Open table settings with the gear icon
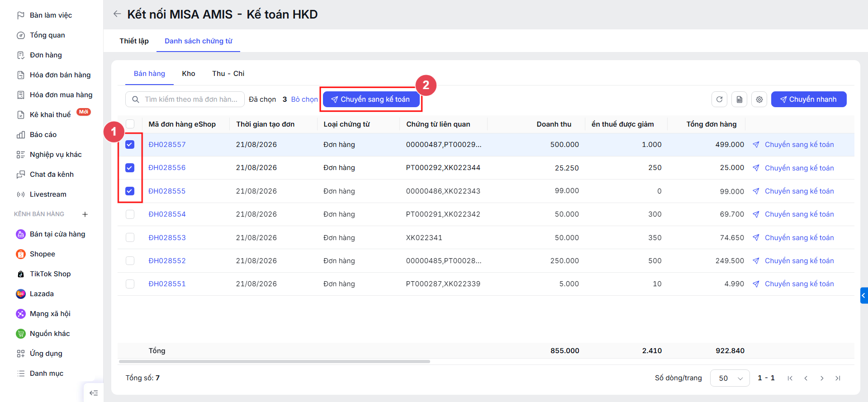 (759, 99)
